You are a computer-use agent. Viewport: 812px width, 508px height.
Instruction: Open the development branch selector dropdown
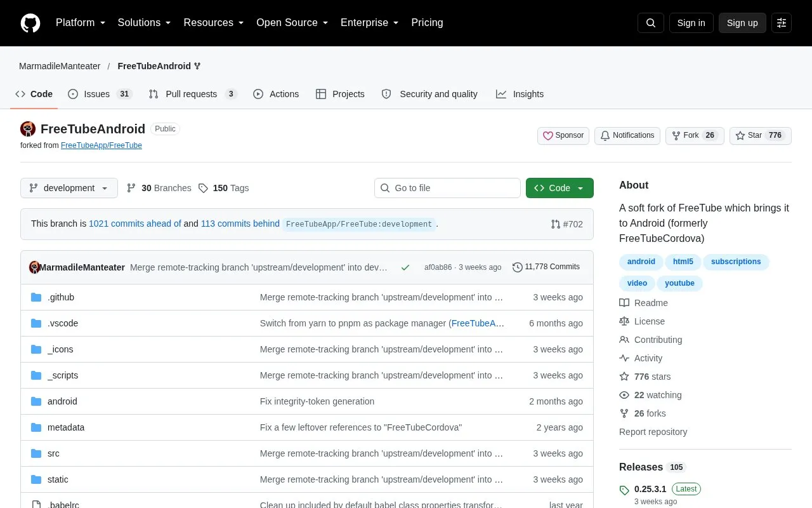tap(69, 188)
